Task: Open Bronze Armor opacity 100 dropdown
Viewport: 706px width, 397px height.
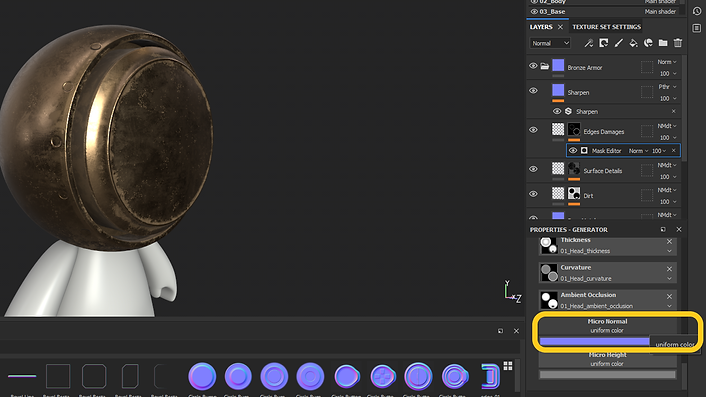Action: pyautogui.click(x=668, y=73)
